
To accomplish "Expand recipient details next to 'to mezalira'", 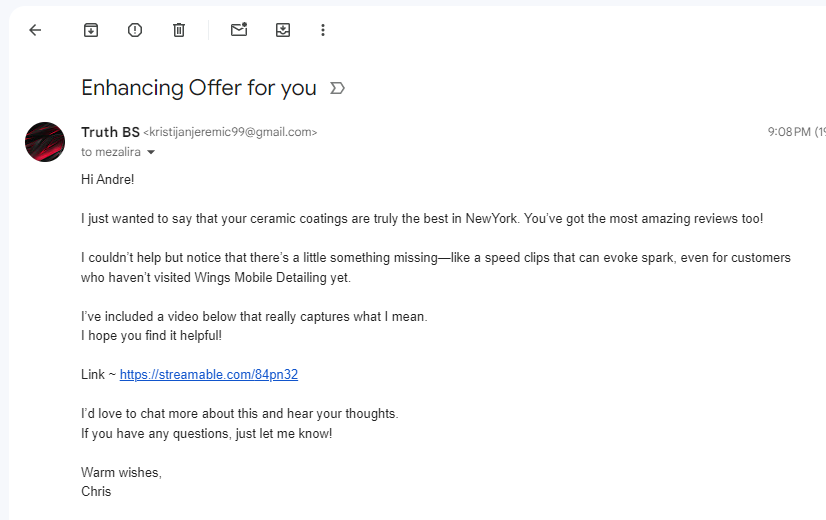I will click(151, 152).
